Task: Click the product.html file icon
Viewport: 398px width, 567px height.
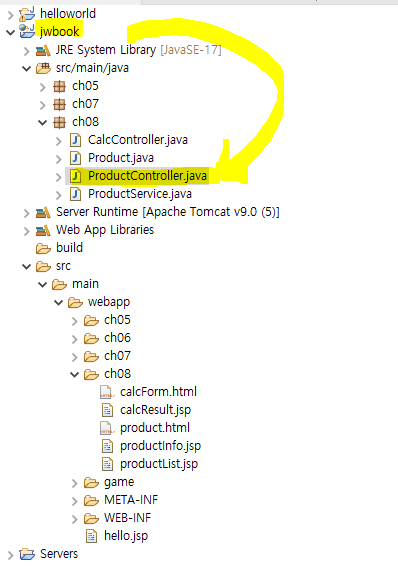Action: [x=107, y=428]
